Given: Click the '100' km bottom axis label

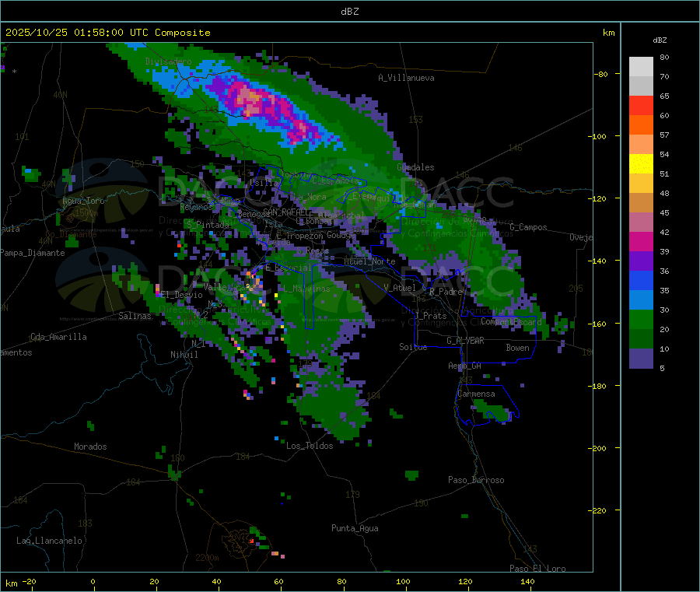Looking at the screenshot, I should (x=403, y=581).
